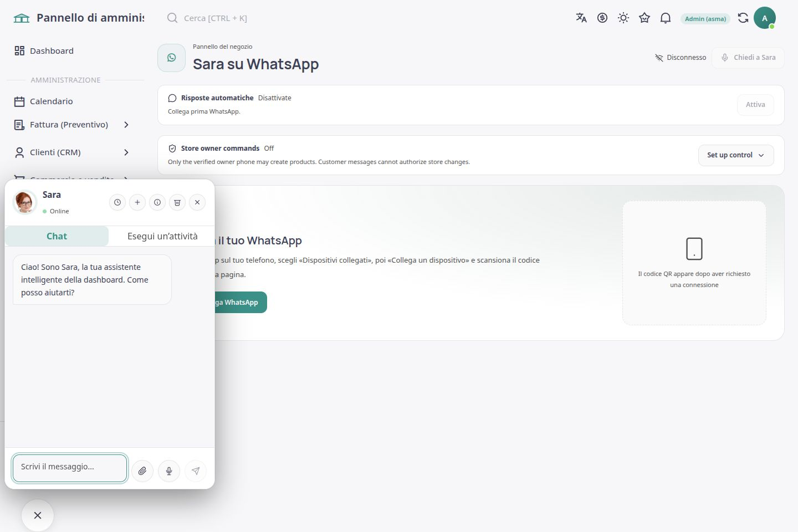Screen dimensions: 798x532
Task: Click the Chiedi a Sara microphone button
Action: [748, 58]
